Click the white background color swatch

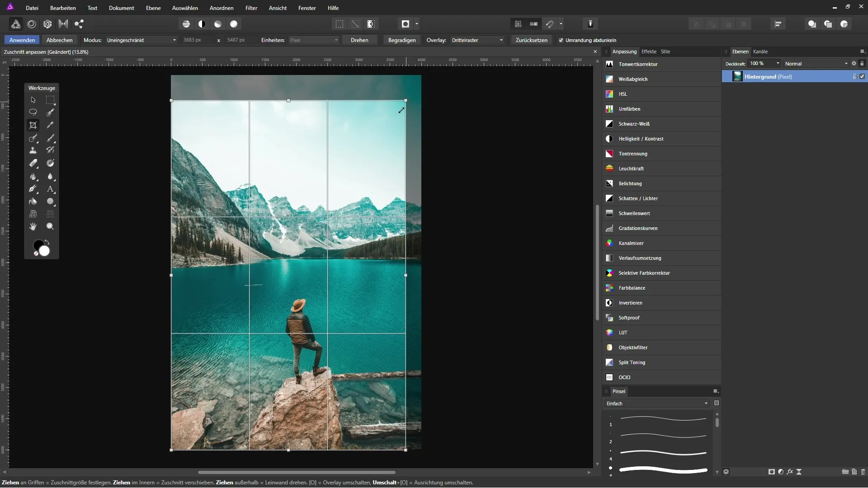tap(44, 251)
